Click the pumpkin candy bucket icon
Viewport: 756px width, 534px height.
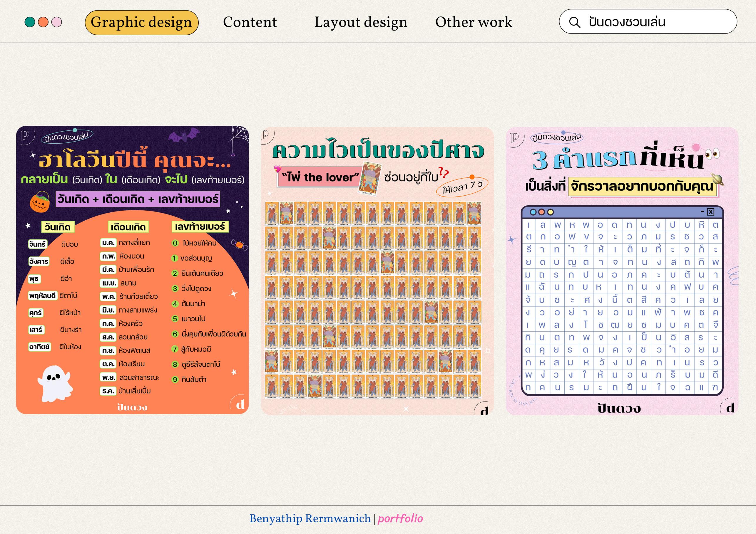(40, 202)
